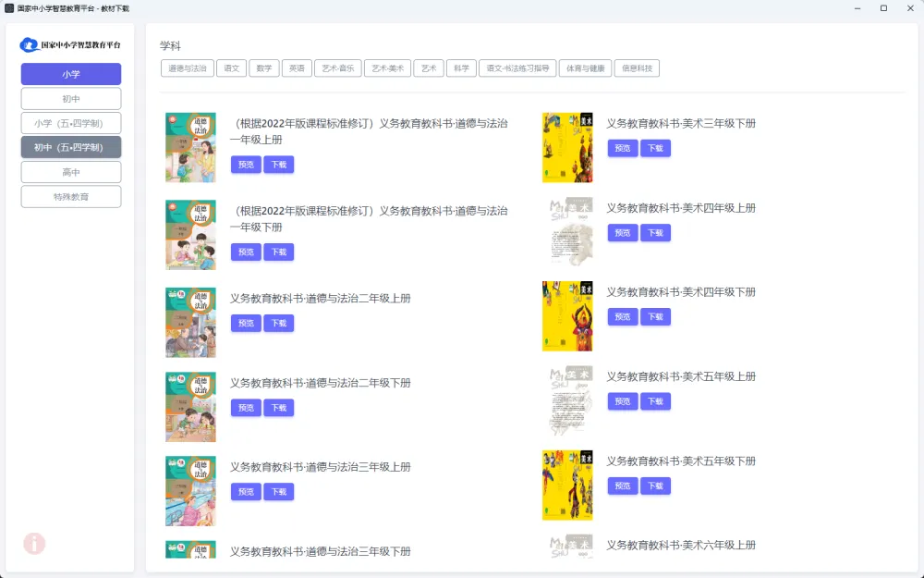Preview the 美术五年级下册 textbook

(622, 486)
